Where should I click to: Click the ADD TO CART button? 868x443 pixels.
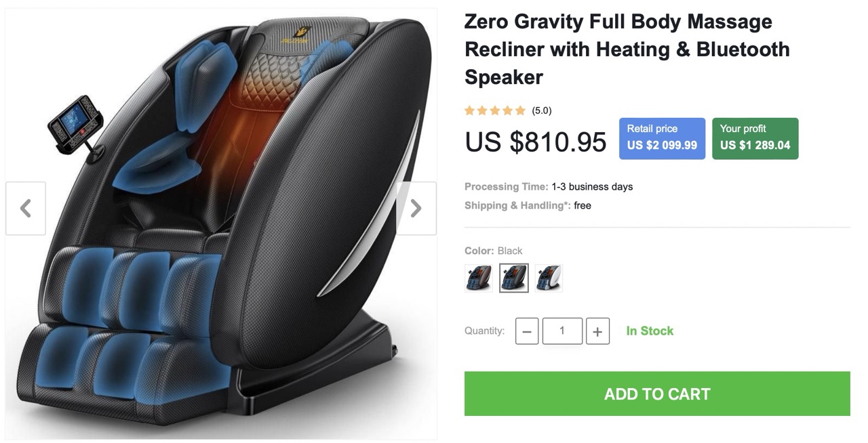point(657,394)
